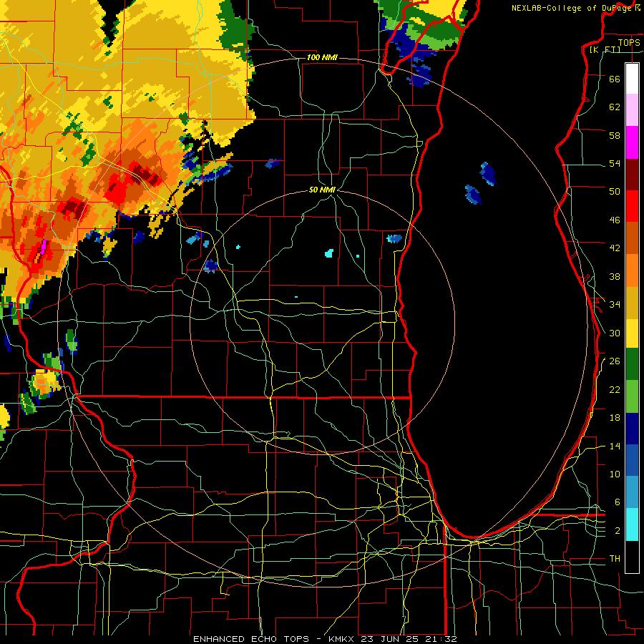Choose the dark green legend swatch
The image size is (644, 644).
tap(632, 364)
